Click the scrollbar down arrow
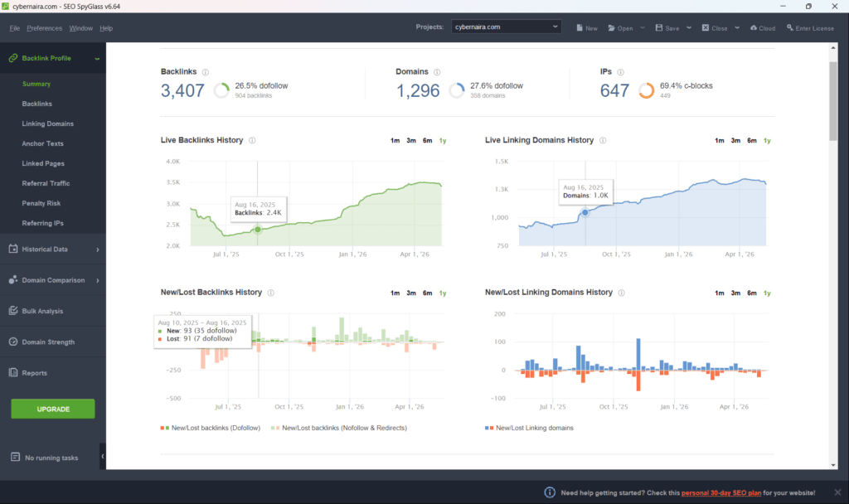The image size is (849, 504). [x=832, y=465]
